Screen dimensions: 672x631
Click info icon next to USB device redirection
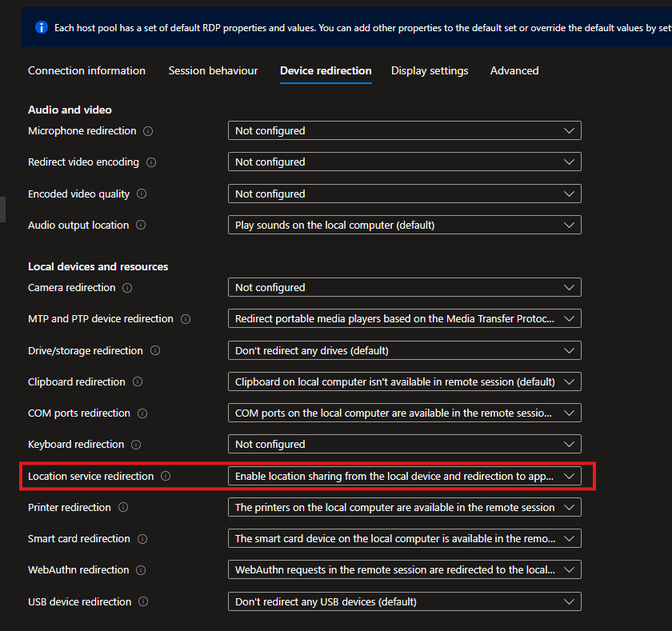click(144, 602)
